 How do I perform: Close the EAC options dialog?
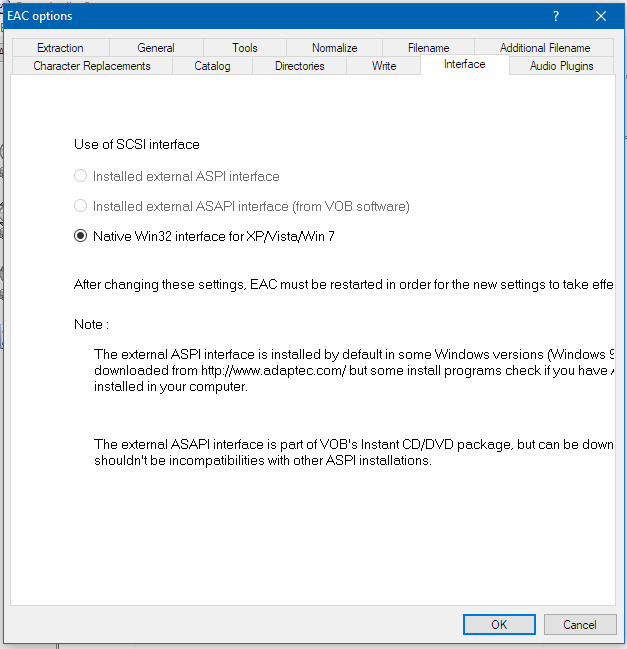click(x=600, y=16)
